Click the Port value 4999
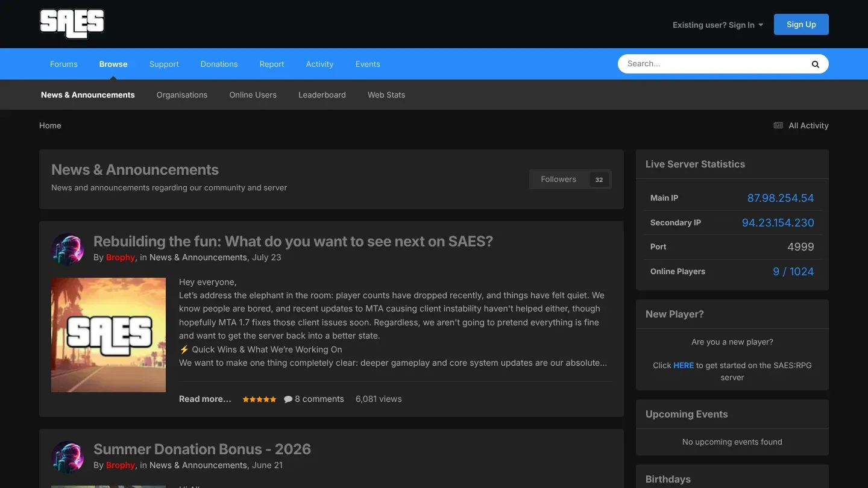Screen dimensions: 868x488 800,247
